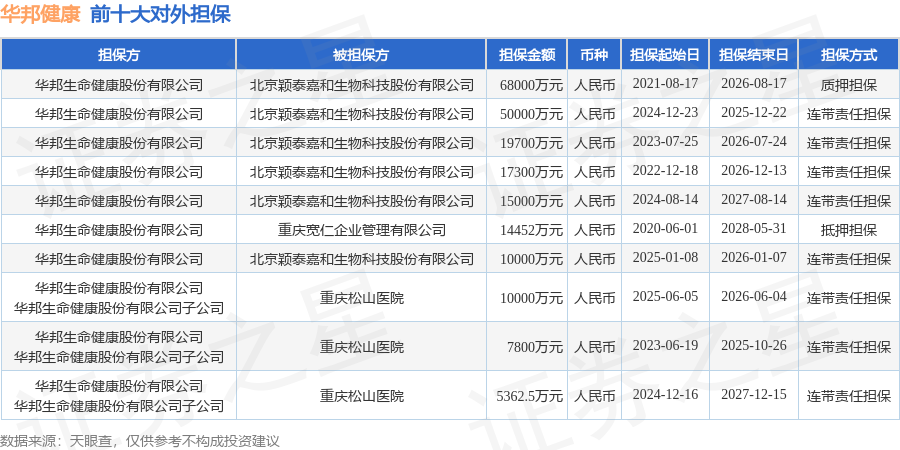This screenshot has width=900, height=450.
Task: Click start date 2023-07-25
Action: click(x=665, y=141)
